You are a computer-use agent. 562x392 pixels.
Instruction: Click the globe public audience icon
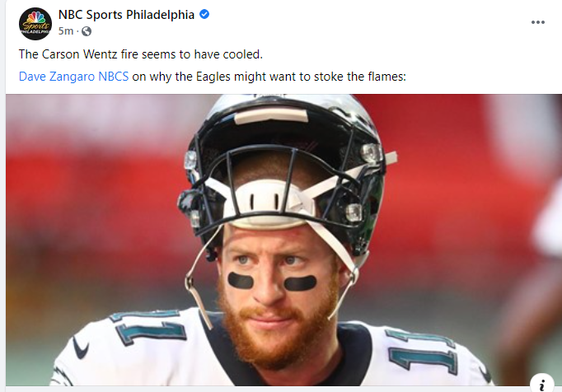pos(87,31)
